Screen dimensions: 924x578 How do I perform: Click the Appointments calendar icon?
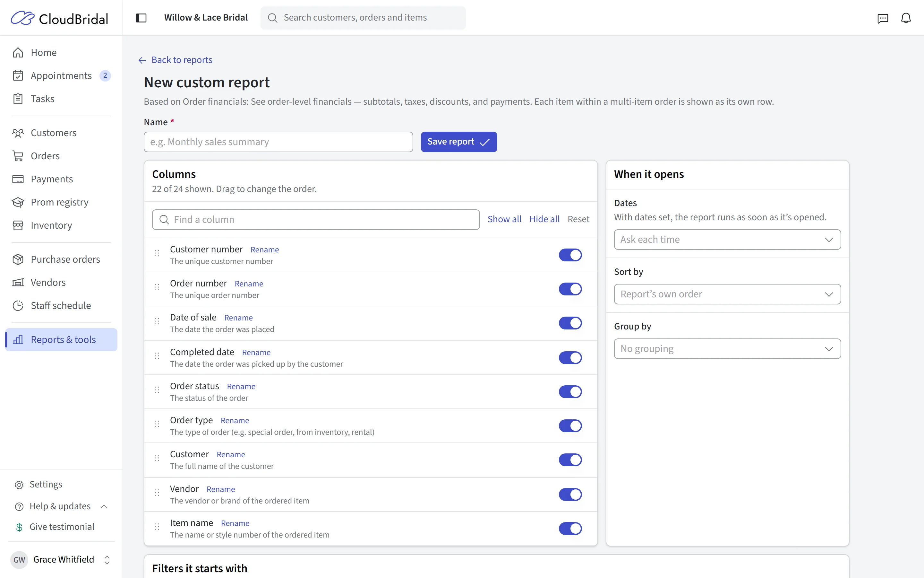pos(18,76)
